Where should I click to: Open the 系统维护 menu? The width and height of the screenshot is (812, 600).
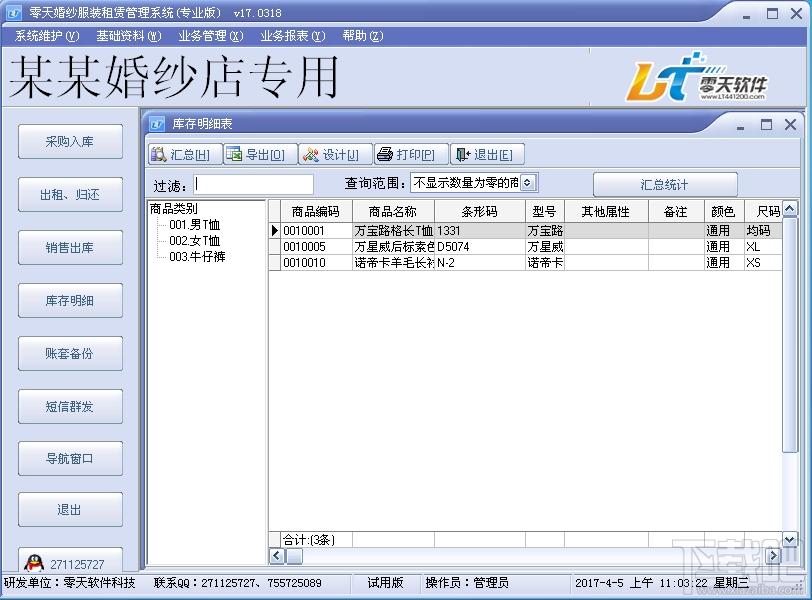[47, 36]
